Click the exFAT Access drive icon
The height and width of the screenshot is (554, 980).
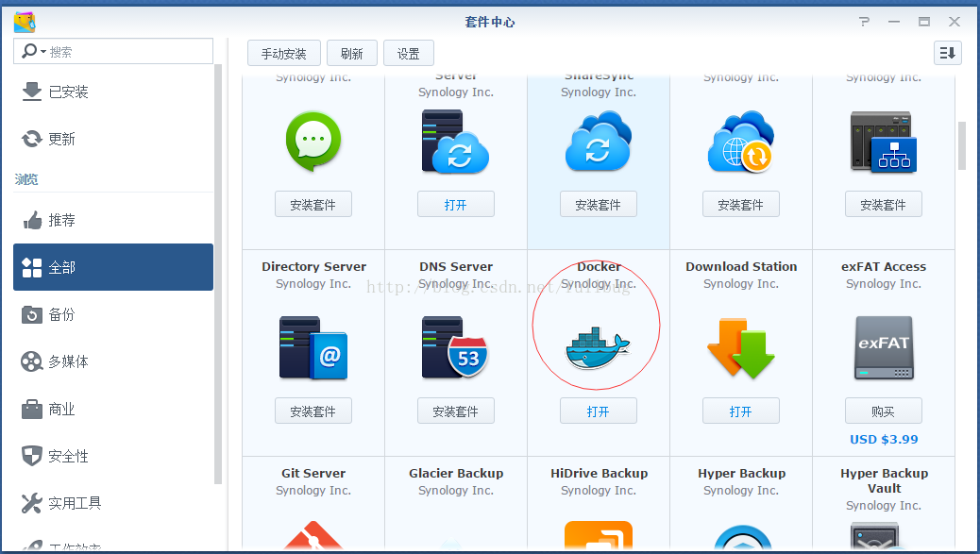pos(883,347)
